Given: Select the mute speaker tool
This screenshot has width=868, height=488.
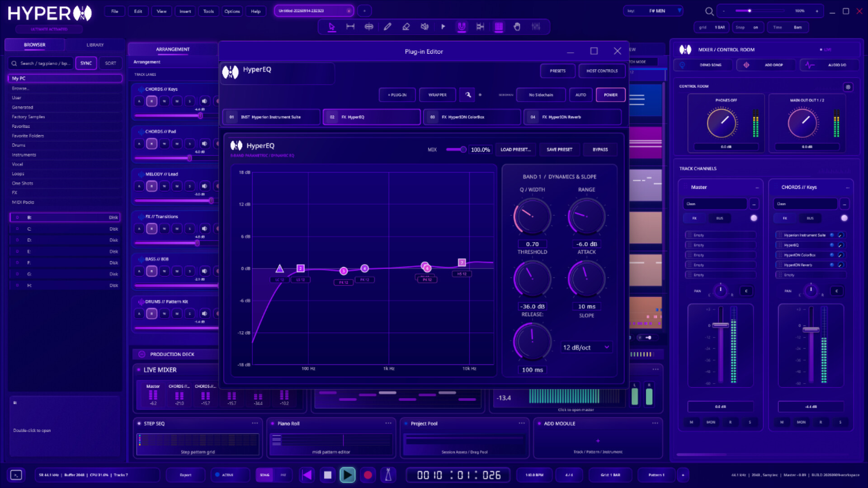Looking at the screenshot, I should tap(425, 27).
